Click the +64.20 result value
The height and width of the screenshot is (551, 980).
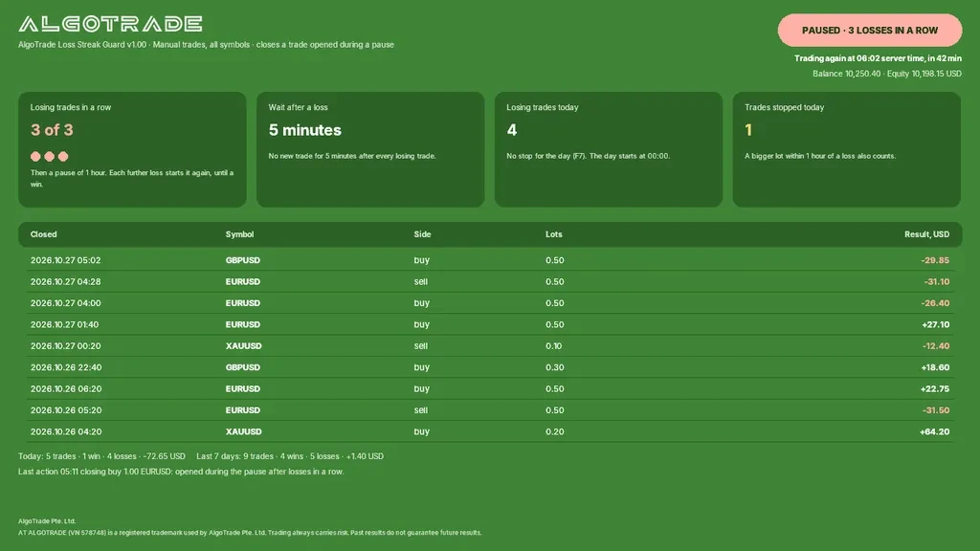pyautogui.click(x=934, y=431)
